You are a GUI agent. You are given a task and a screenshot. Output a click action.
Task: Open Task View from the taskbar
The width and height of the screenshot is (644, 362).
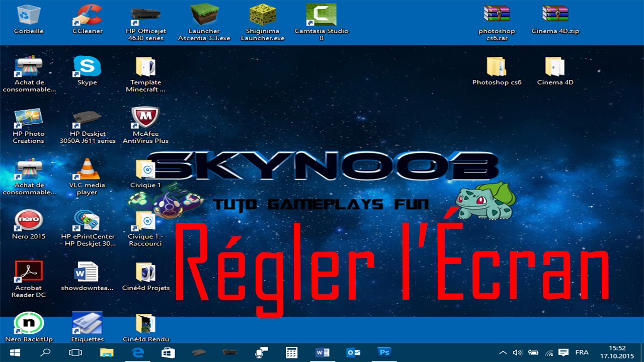[x=75, y=352]
